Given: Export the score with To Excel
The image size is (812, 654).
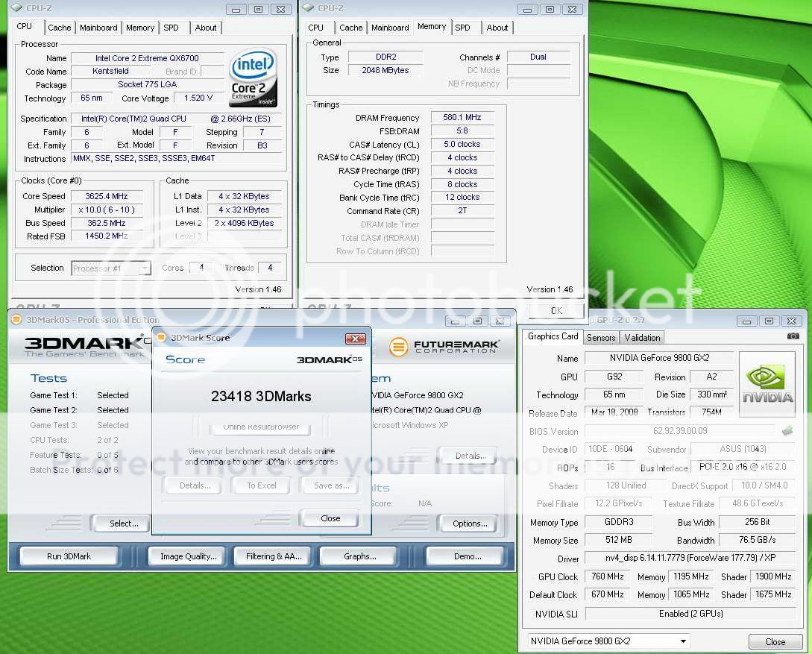Looking at the screenshot, I should coord(262,485).
